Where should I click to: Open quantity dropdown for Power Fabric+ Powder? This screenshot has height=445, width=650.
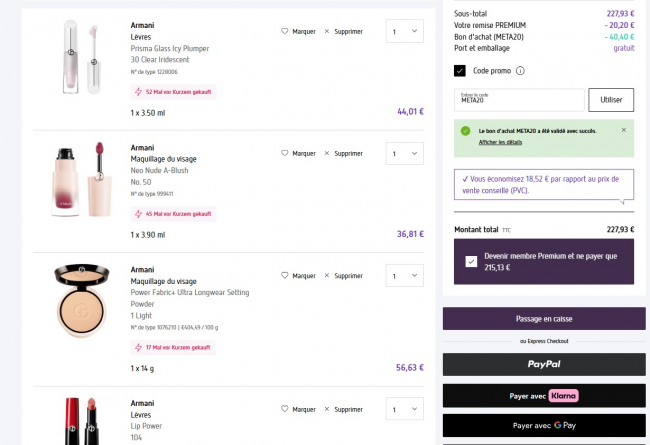tap(404, 276)
